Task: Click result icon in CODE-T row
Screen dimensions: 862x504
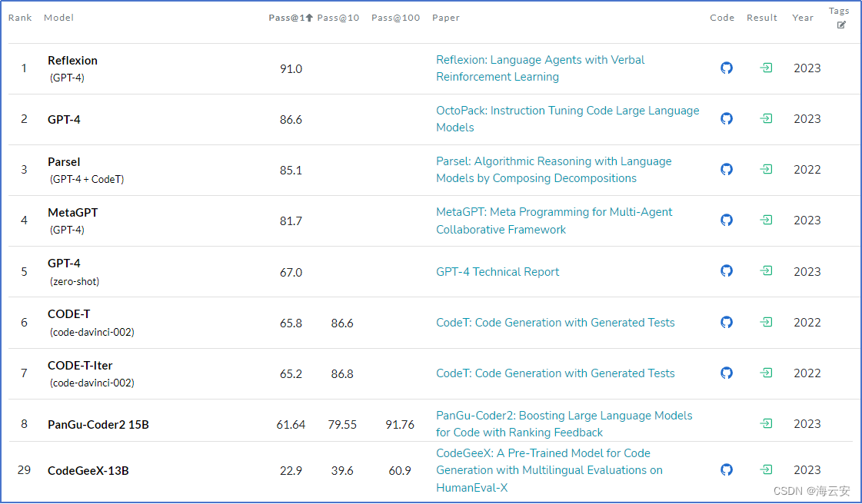Action: pyautogui.click(x=766, y=322)
